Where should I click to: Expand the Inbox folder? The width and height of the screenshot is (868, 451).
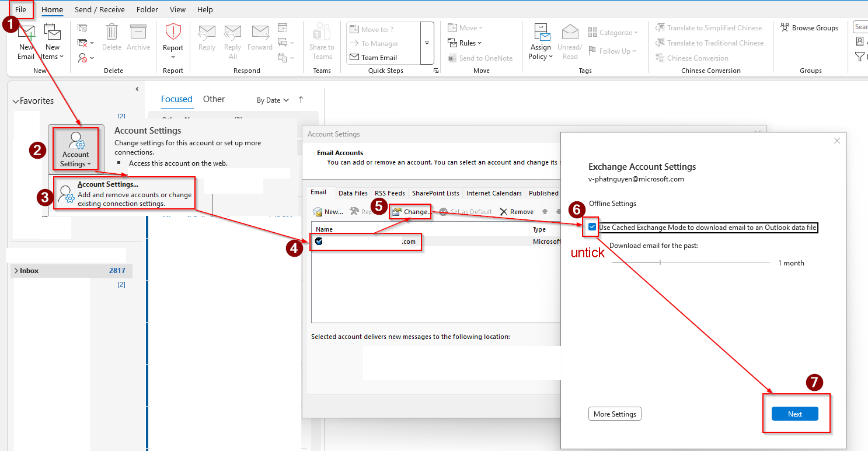(x=16, y=271)
